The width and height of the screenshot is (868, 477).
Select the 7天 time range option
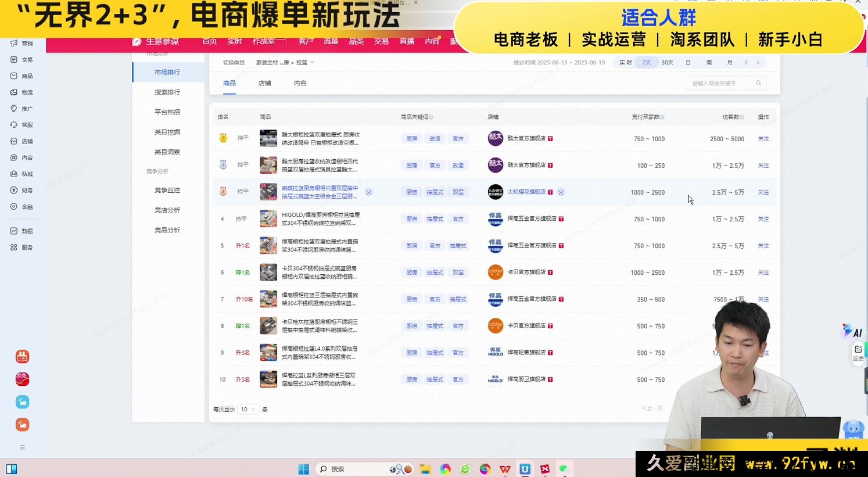pyautogui.click(x=646, y=62)
